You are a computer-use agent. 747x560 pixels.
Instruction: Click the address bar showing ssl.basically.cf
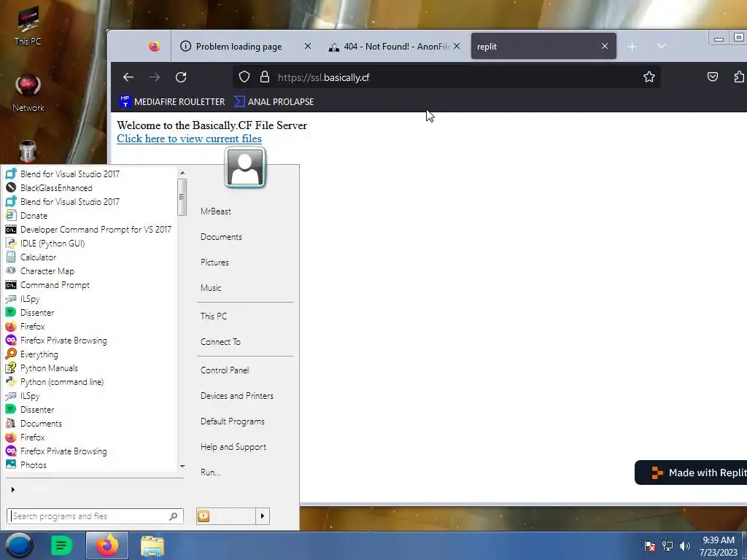tap(448, 77)
